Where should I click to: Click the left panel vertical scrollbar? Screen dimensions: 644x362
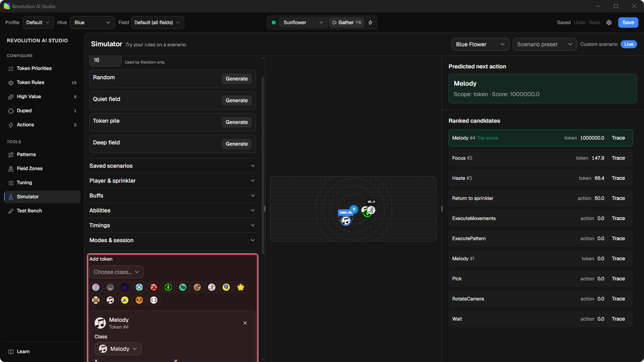click(x=263, y=165)
